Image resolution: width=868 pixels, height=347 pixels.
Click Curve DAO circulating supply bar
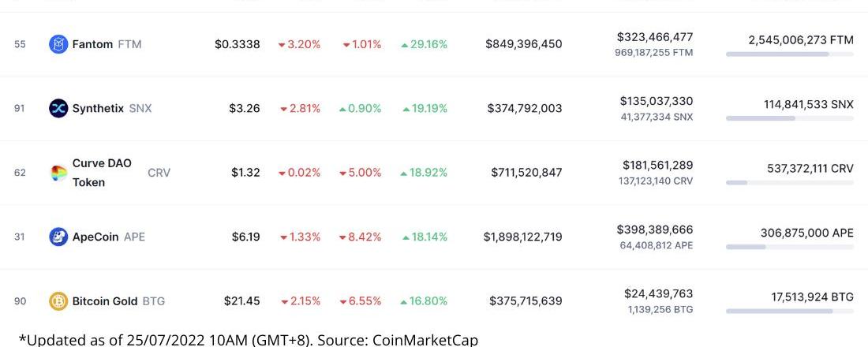tap(789, 183)
